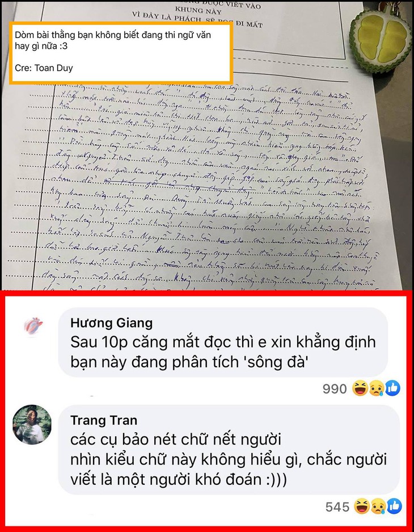View the 990 reactions count
The width and height of the screenshot is (414, 532).
[335, 389]
